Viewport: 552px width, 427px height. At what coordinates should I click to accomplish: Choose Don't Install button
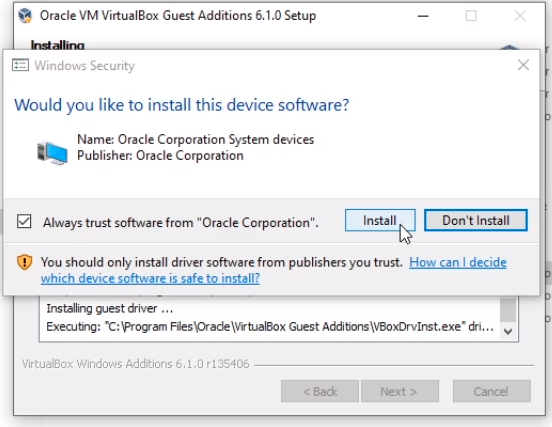click(x=476, y=220)
